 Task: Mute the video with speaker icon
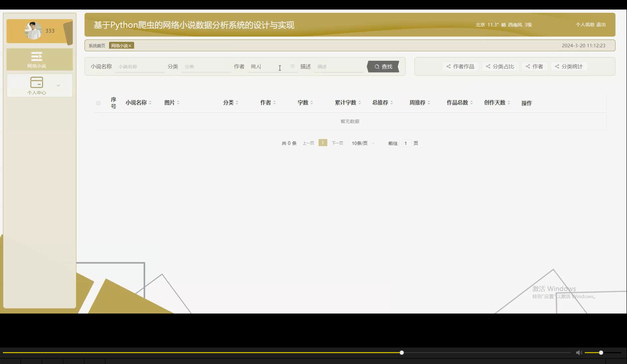pyautogui.click(x=579, y=352)
